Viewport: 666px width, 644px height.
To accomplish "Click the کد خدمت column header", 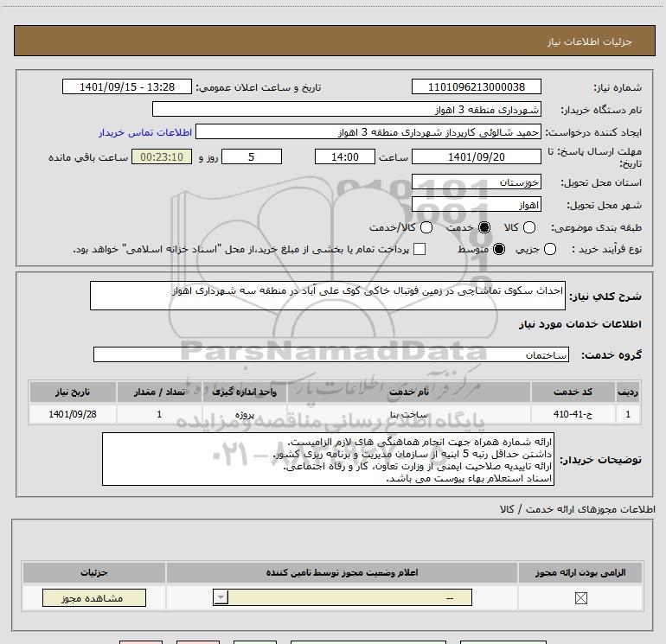I will (x=573, y=392).
